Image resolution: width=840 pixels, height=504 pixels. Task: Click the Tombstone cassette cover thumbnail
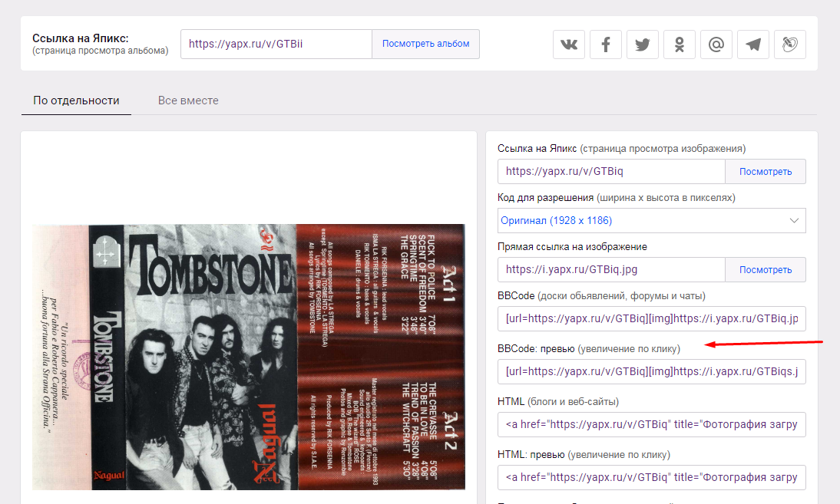click(249, 357)
